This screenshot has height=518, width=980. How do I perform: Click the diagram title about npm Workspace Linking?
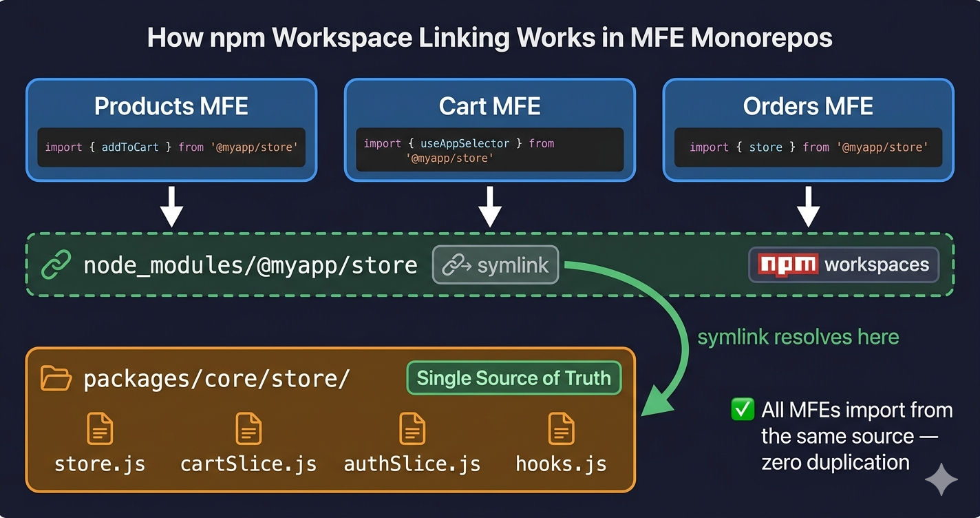(x=490, y=38)
